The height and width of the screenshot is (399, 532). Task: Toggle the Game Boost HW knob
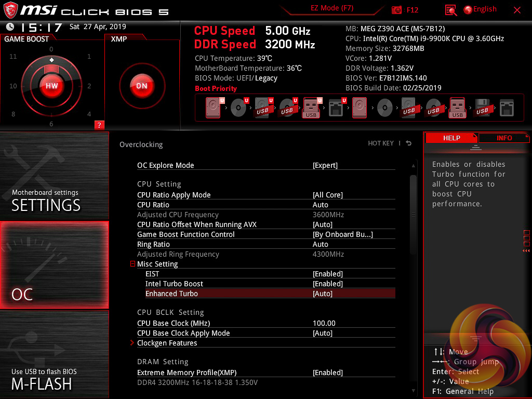[x=51, y=86]
